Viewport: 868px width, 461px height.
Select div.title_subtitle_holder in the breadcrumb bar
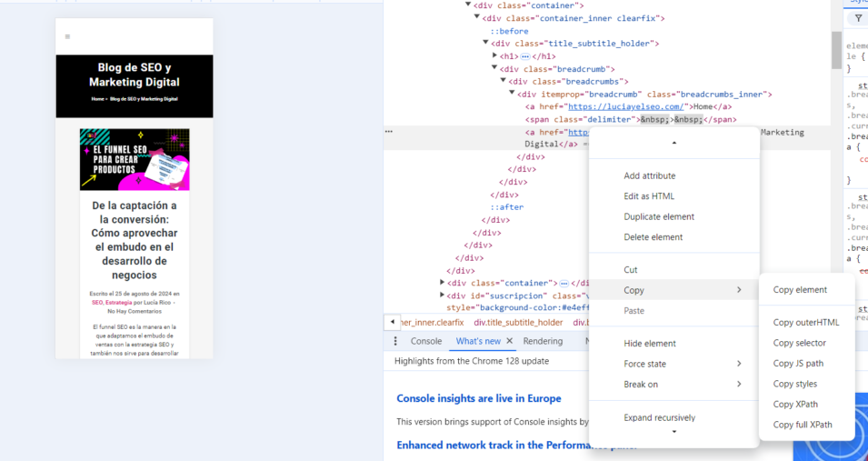click(518, 323)
